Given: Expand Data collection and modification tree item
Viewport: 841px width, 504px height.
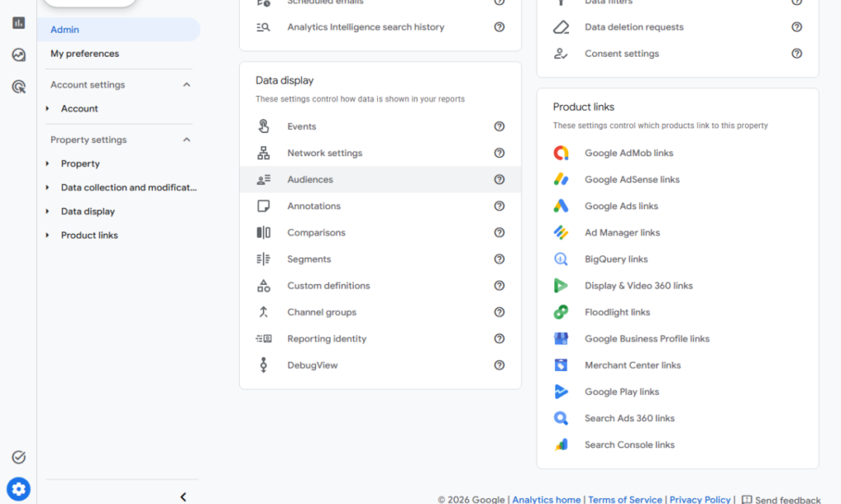Looking at the screenshot, I should point(47,188).
